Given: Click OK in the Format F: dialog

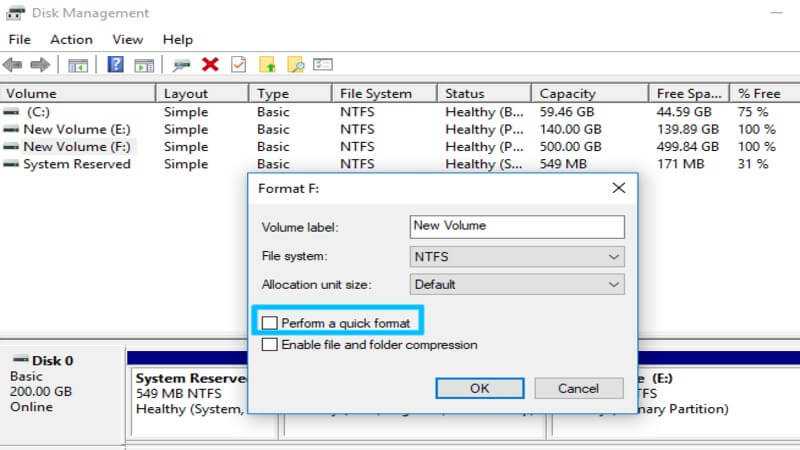Looking at the screenshot, I should tap(480, 388).
